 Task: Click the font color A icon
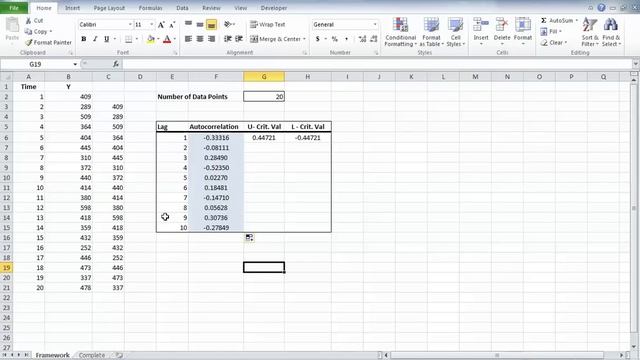[167, 39]
